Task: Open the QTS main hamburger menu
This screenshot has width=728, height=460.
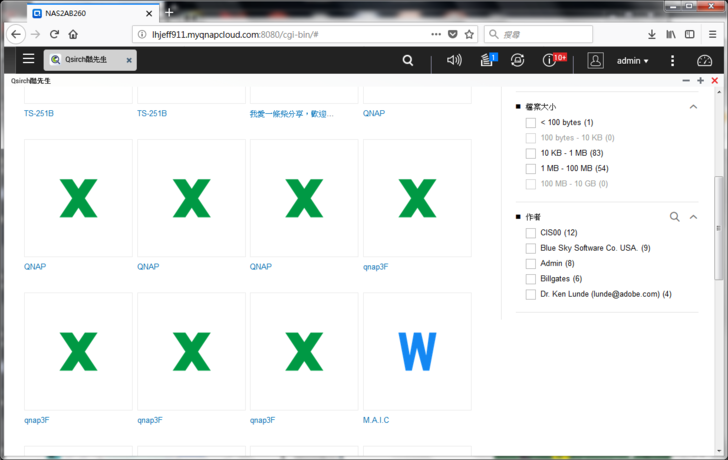Action: click(x=29, y=58)
